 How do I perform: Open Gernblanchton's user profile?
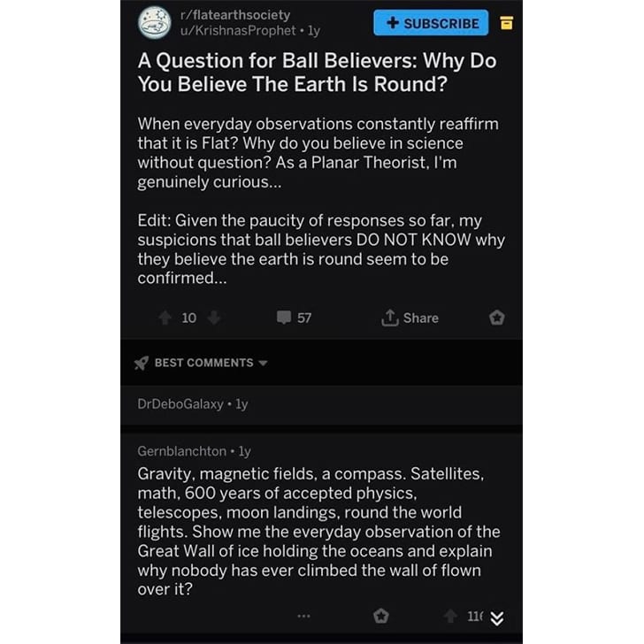click(x=181, y=451)
